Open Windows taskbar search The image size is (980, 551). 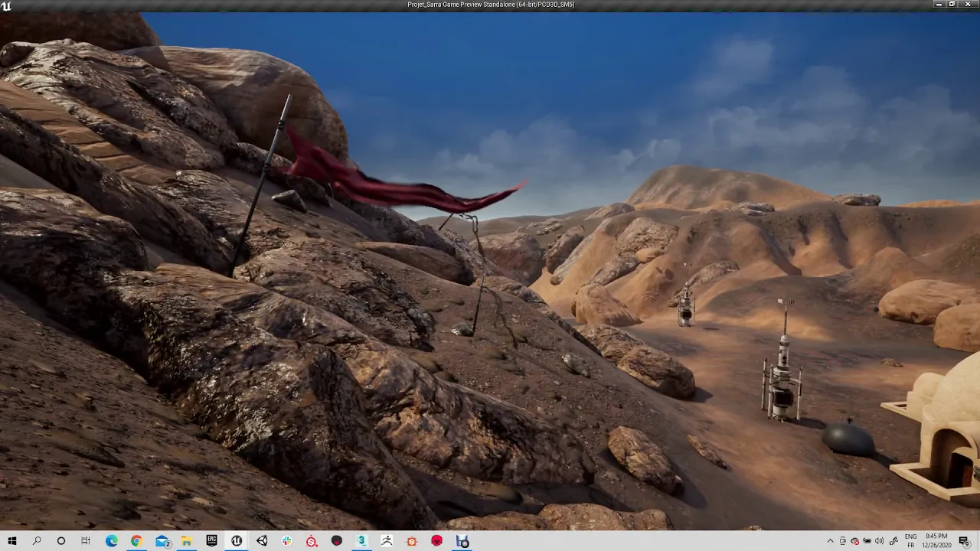pyautogui.click(x=37, y=541)
